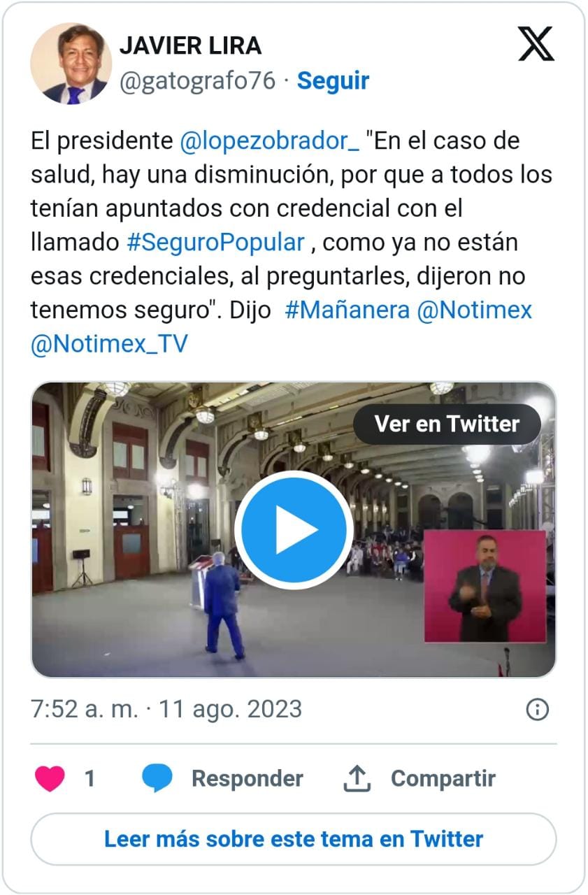This screenshot has width=588, height=895.
Task: Open the tweet timestamp 7:52 a. m.
Action: tap(85, 709)
